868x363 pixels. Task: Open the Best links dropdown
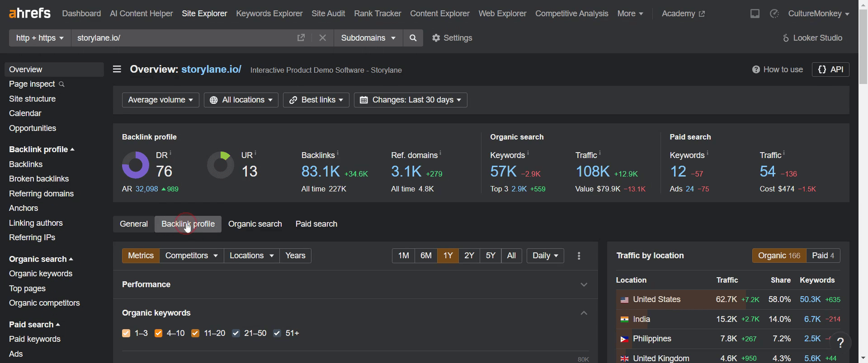tap(316, 100)
